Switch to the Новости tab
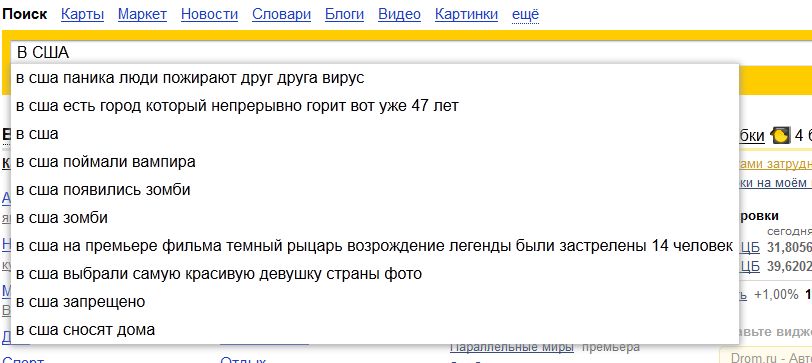 point(209,14)
